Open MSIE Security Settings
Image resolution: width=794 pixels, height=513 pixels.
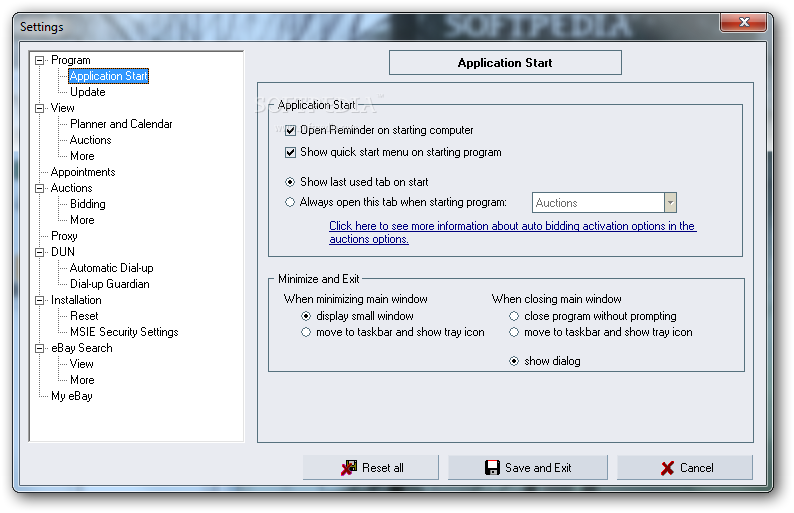[x=124, y=332]
